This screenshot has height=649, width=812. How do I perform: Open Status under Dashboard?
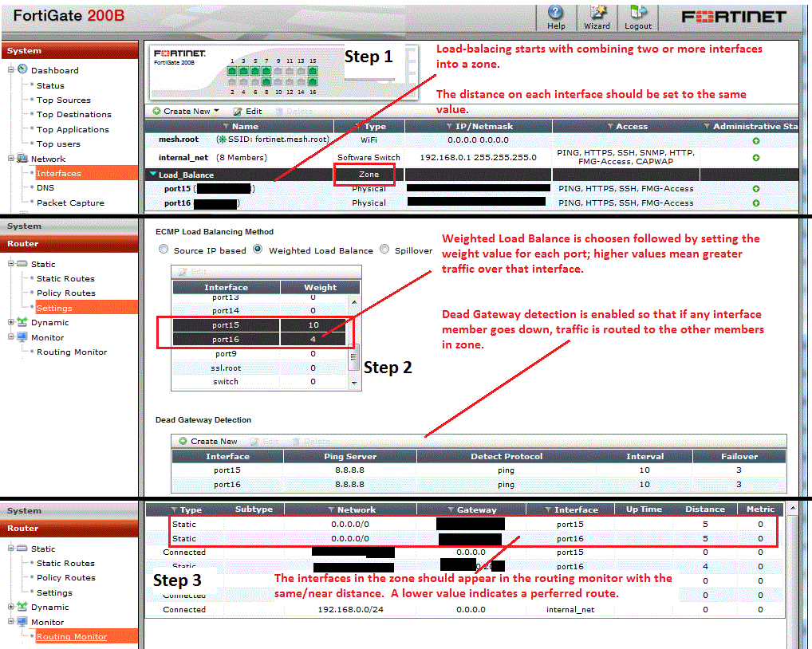[50, 86]
